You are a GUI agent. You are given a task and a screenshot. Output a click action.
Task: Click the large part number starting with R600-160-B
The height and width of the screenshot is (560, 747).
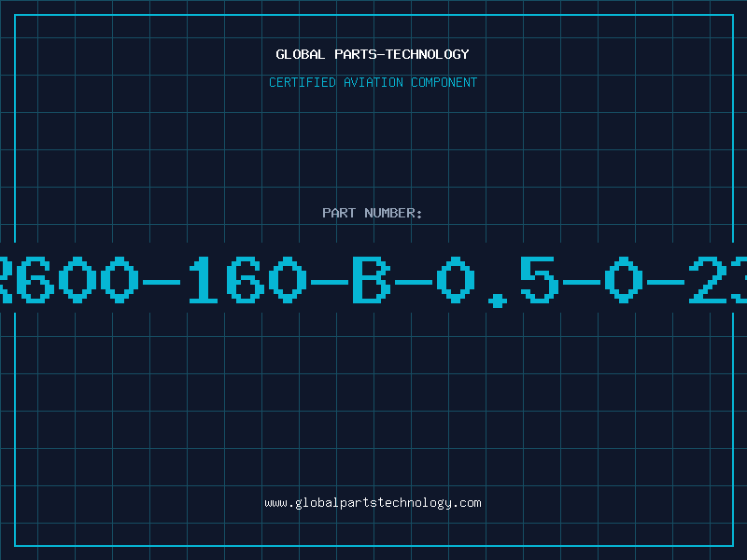373,281
